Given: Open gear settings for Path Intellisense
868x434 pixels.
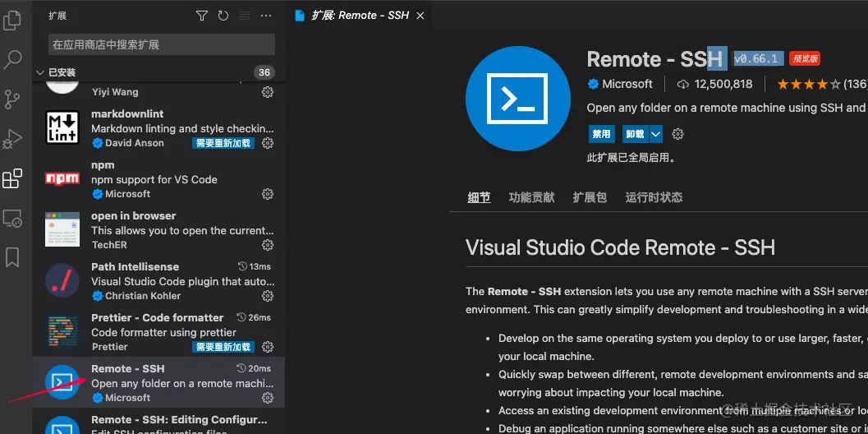Looking at the screenshot, I should [268, 296].
